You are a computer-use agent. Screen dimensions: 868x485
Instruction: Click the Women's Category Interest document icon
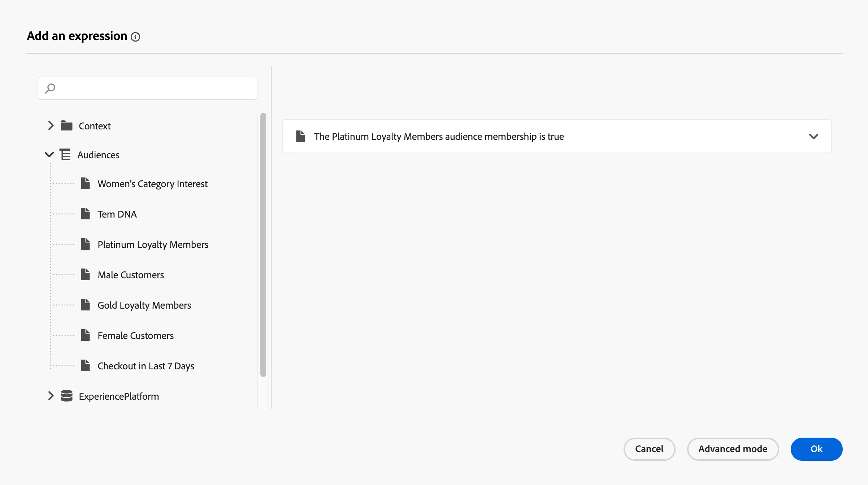click(x=86, y=184)
